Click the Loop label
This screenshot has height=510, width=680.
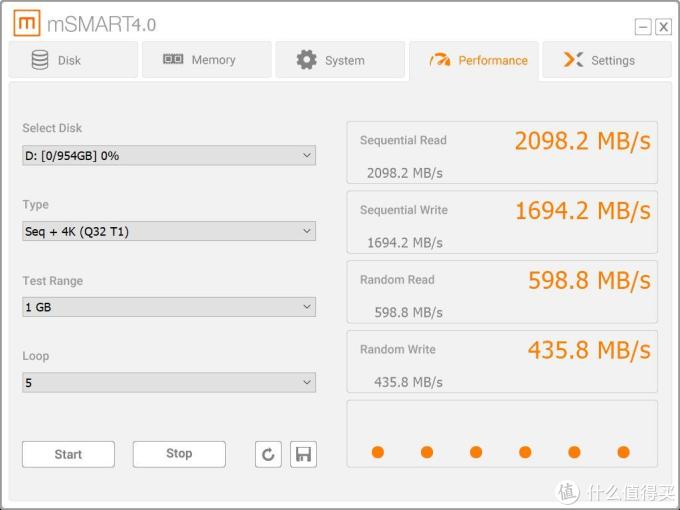(36, 356)
